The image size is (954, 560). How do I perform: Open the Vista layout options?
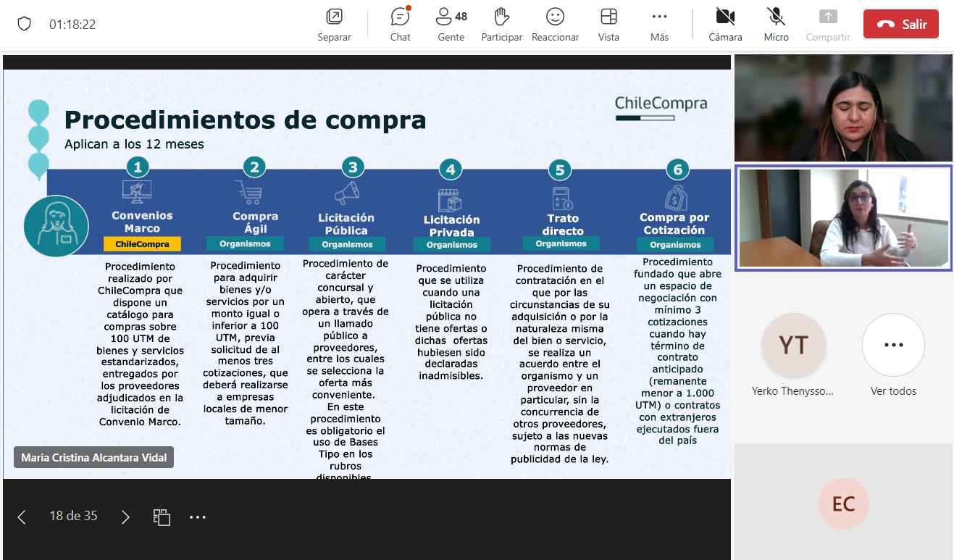608,25
